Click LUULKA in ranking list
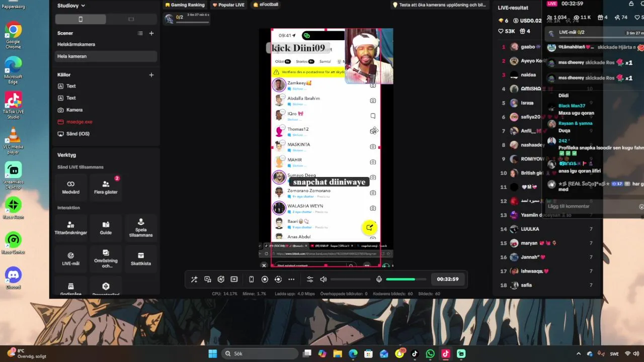Screen dimensions: 644x362 click(x=530, y=229)
